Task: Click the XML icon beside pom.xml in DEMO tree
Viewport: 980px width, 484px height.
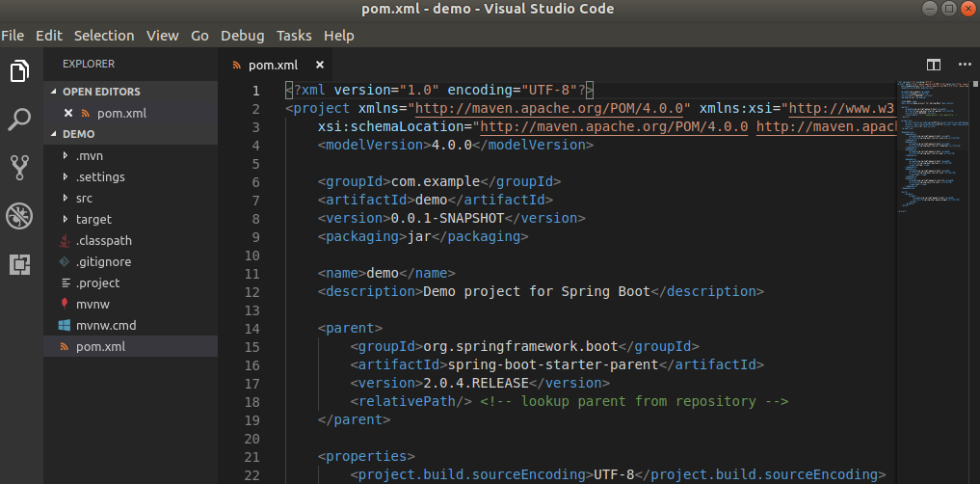Action: 64,347
